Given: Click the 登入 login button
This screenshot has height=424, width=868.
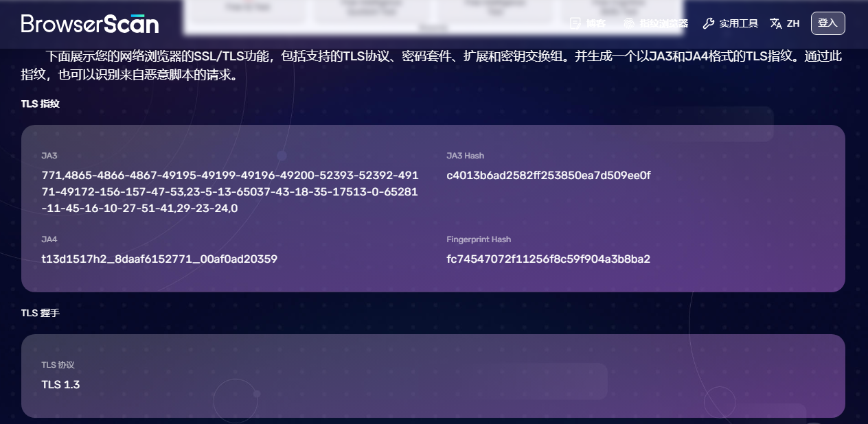Looking at the screenshot, I should click(827, 23).
